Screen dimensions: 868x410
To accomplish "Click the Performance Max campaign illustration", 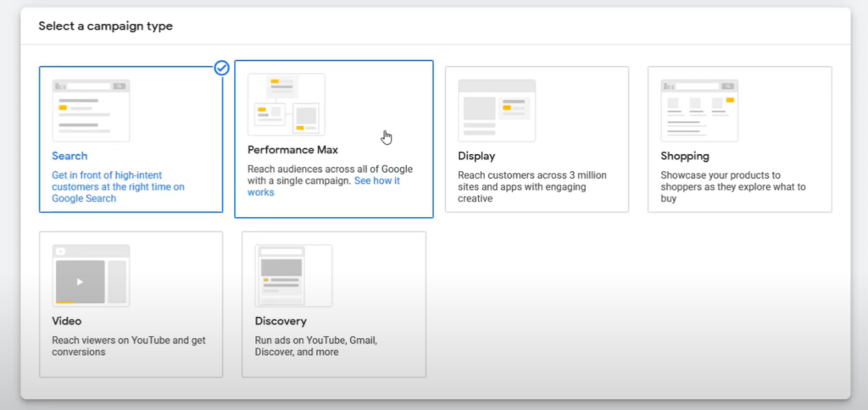I will point(287,104).
